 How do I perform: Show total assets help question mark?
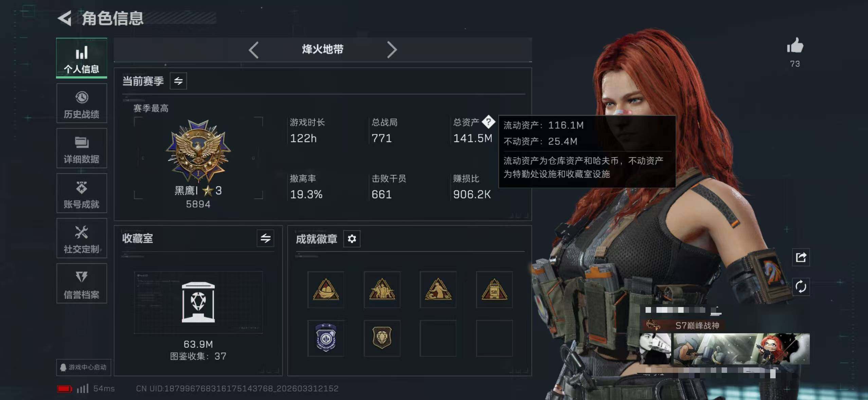pos(488,122)
